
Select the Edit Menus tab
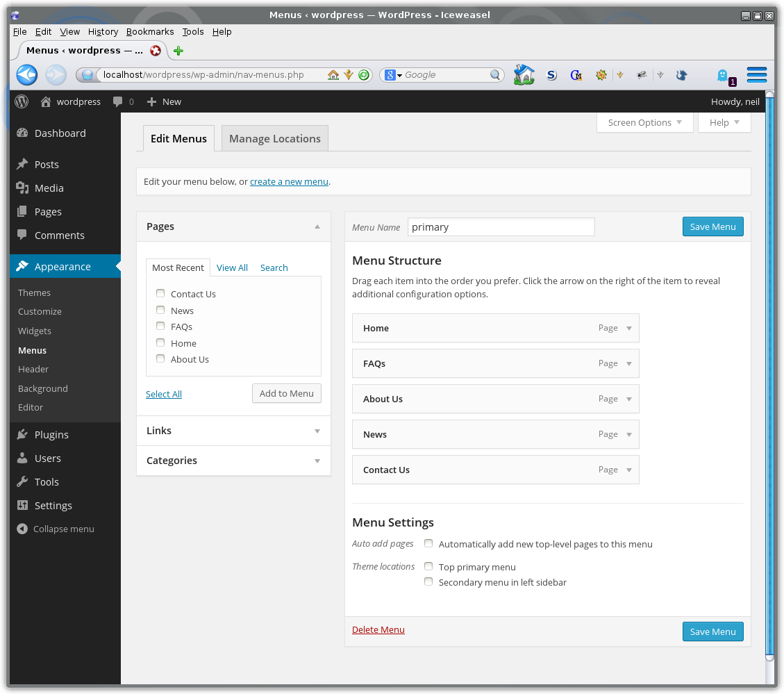pyautogui.click(x=178, y=139)
